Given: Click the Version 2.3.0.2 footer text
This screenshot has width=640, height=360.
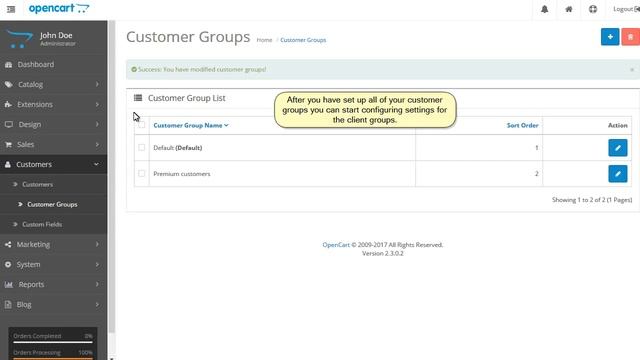Looking at the screenshot, I should click(382, 253).
